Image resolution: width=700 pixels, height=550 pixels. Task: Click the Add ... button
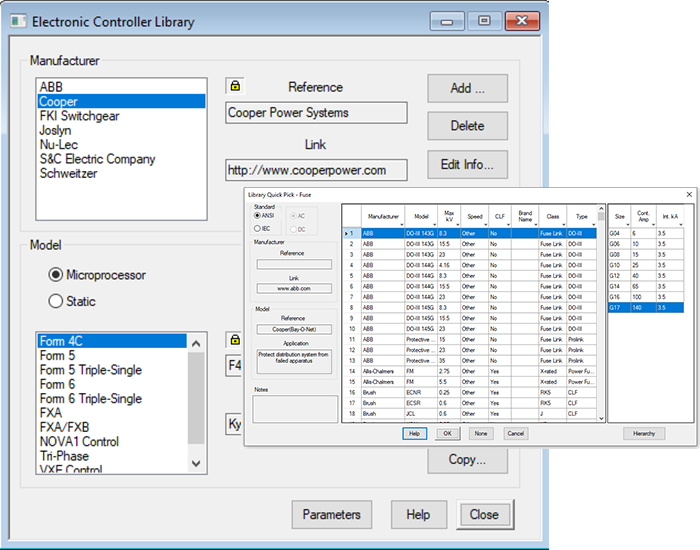[467, 88]
